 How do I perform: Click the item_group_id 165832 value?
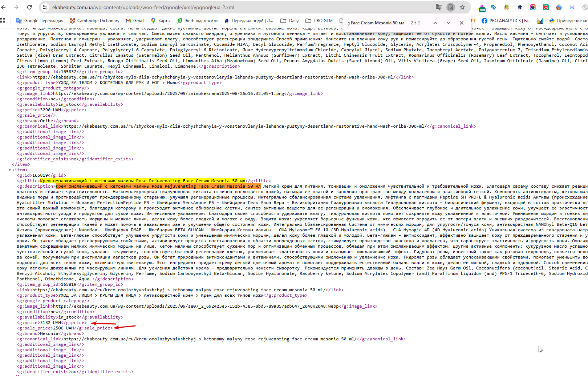pos(69,72)
